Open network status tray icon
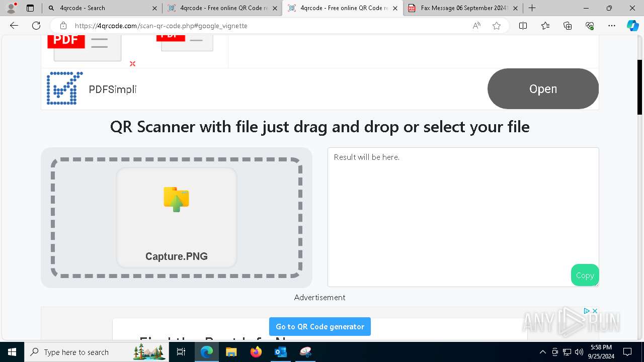The width and height of the screenshot is (644, 362). 567,352
